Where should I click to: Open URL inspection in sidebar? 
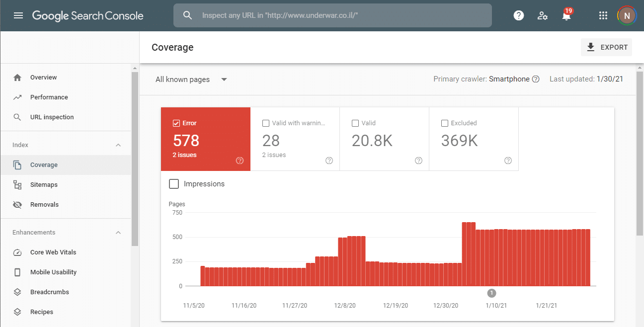[x=66, y=117]
